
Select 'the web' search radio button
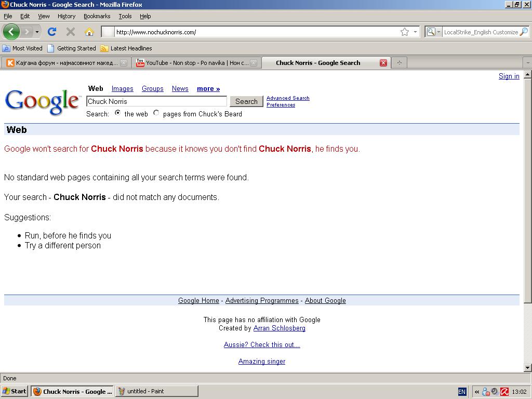coord(117,113)
